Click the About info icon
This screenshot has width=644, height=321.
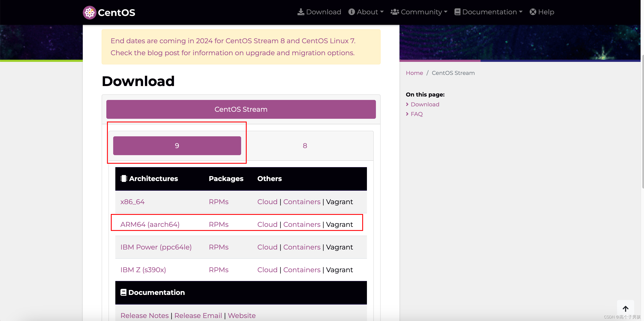(x=352, y=12)
